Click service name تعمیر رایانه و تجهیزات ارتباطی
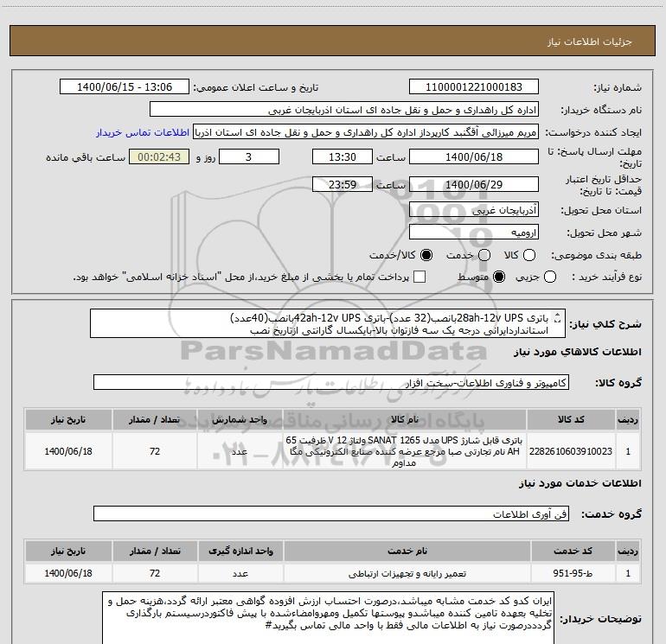The width and height of the screenshot is (666, 644). coord(407,573)
